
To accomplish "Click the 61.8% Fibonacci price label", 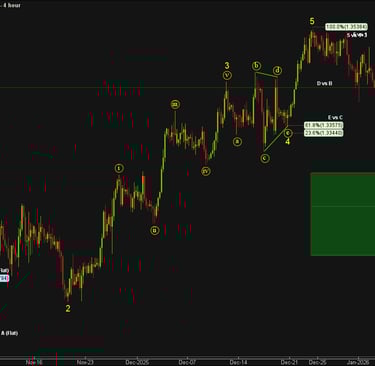I will point(323,125).
